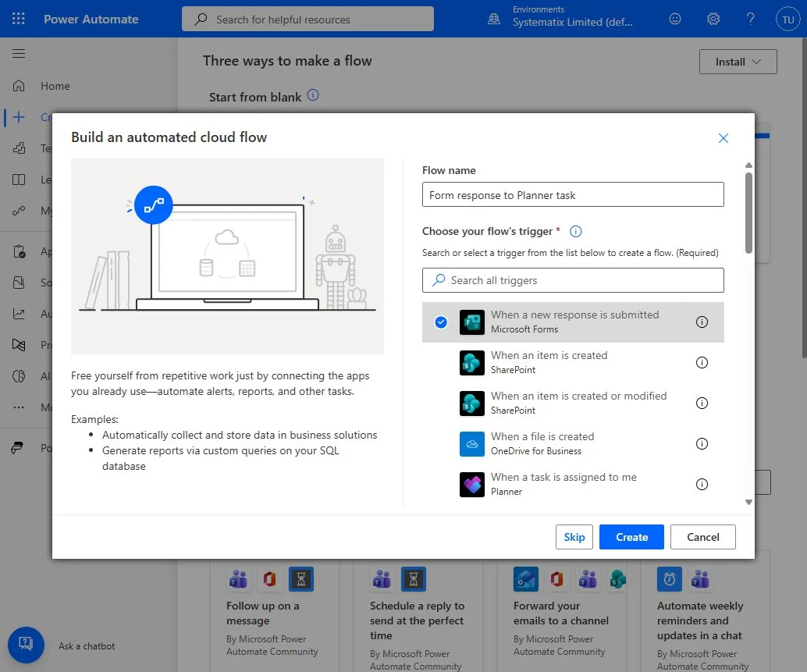Click the Power Platform icon in sidebar
The height and width of the screenshot is (672, 807).
click(17, 448)
